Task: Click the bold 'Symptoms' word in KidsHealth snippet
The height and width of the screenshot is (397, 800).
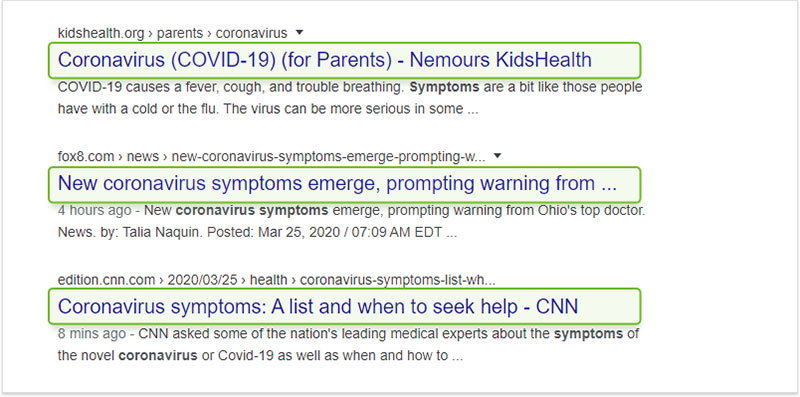Action: click(x=444, y=88)
